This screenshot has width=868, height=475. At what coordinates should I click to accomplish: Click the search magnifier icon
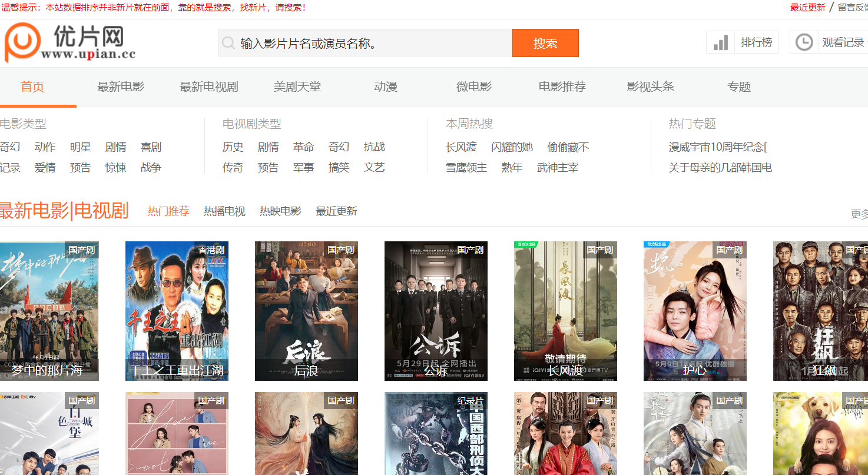pos(228,44)
